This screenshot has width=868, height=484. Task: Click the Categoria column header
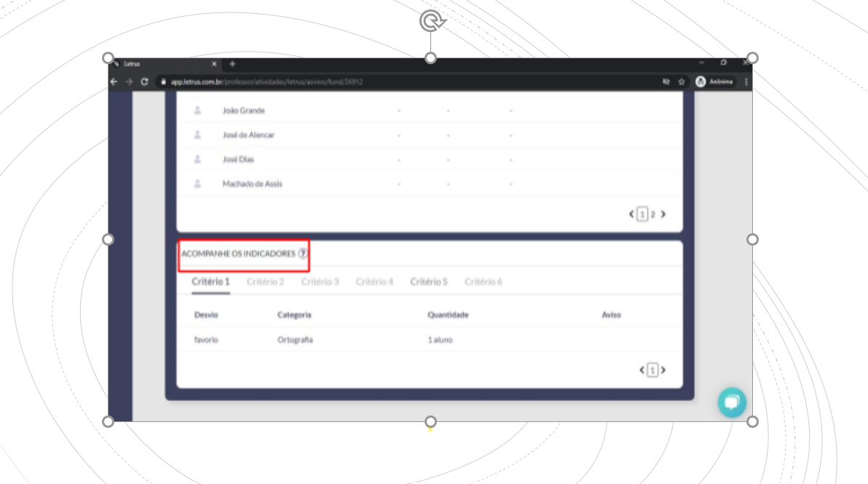294,315
